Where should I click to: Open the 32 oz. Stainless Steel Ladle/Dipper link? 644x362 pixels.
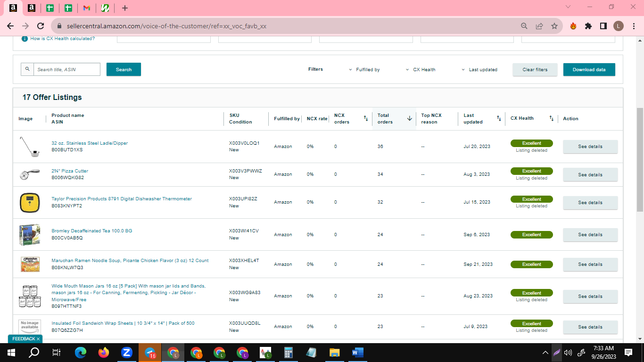[x=90, y=143]
